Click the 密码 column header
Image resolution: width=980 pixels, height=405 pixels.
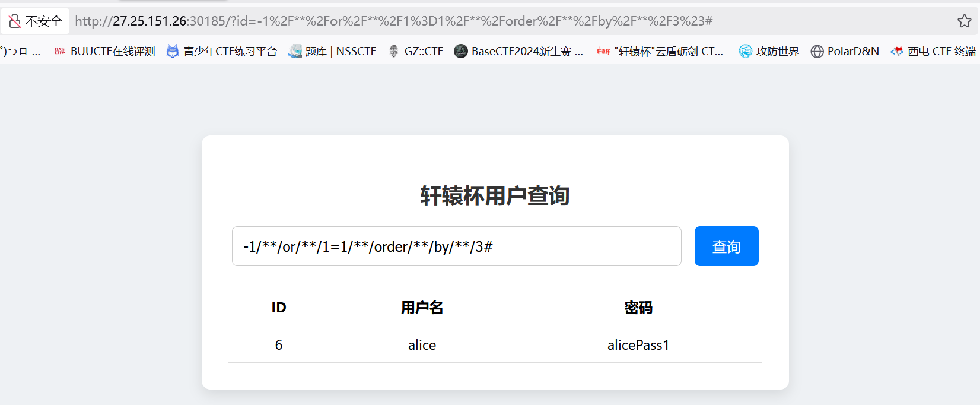pos(638,308)
